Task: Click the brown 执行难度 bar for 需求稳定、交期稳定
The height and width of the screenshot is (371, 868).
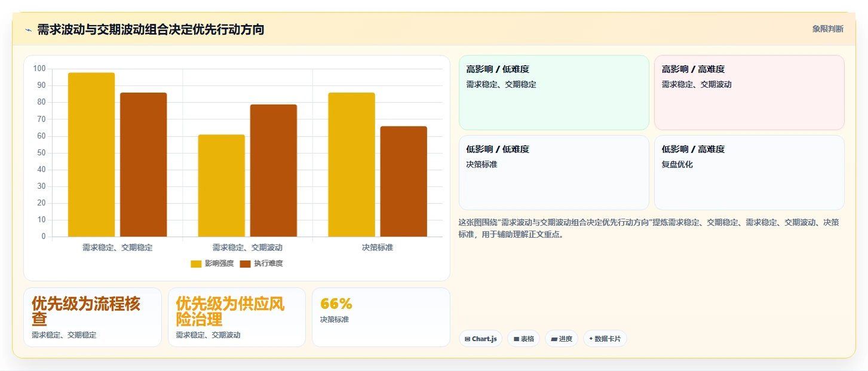Action: 143,165
